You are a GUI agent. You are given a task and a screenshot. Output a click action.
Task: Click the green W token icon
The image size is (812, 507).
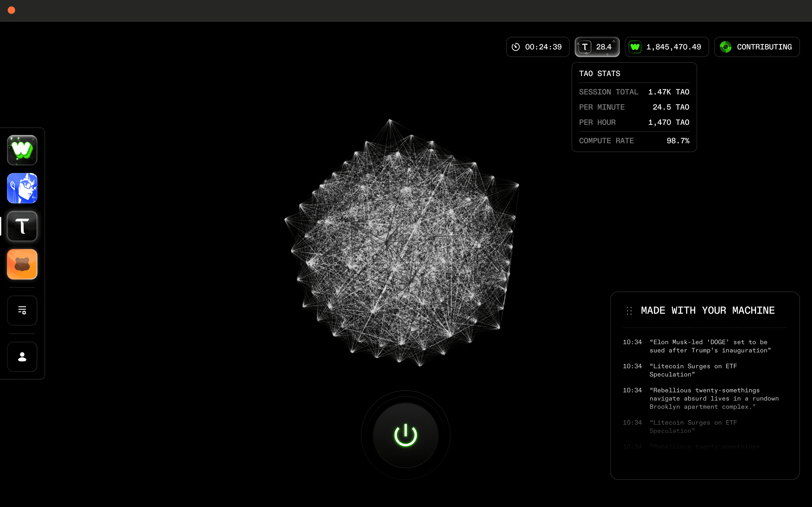(x=635, y=47)
